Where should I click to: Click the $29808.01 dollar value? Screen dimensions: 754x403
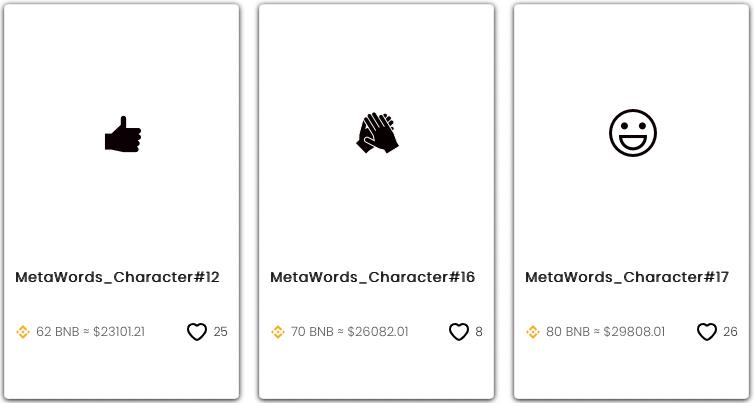click(634, 332)
